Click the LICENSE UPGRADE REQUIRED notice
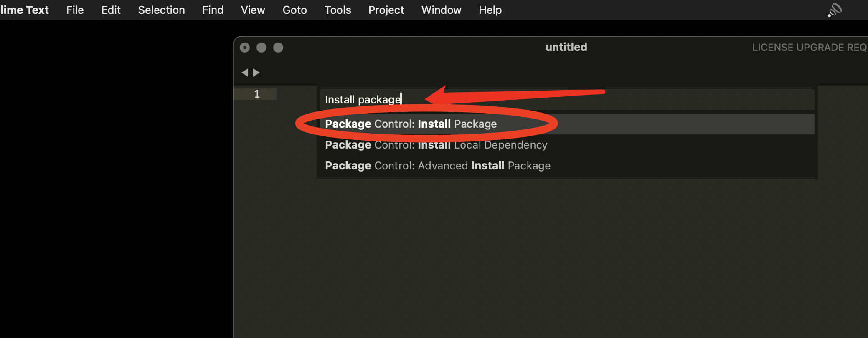The height and width of the screenshot is (338, 868). [810, 48]
